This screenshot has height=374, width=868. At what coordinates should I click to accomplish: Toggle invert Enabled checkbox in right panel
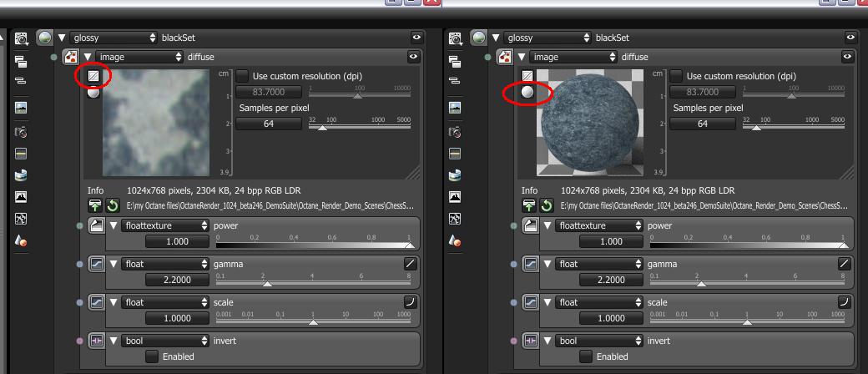(586, 356)
